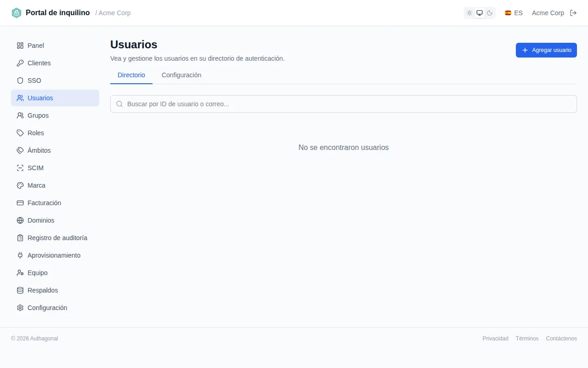Open the Términos footer link
Image resolution: width=588 pixels, height=368 pixels.
coord(527,339)
